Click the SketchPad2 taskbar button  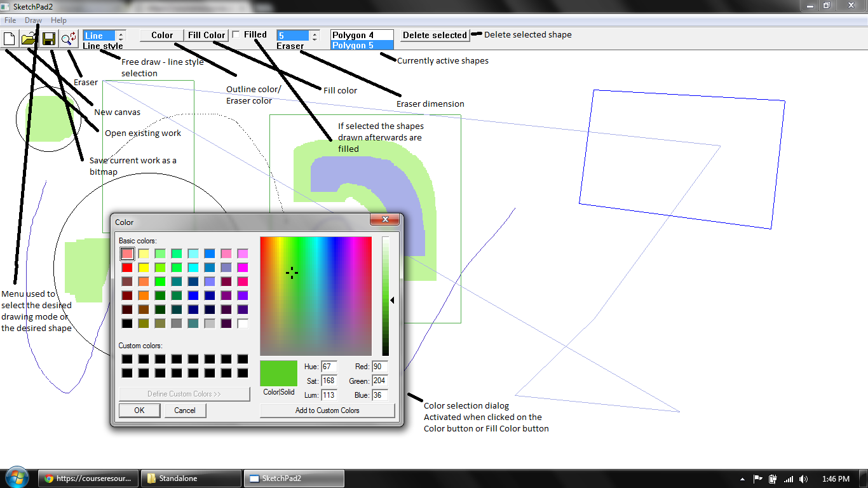[294, 478]
